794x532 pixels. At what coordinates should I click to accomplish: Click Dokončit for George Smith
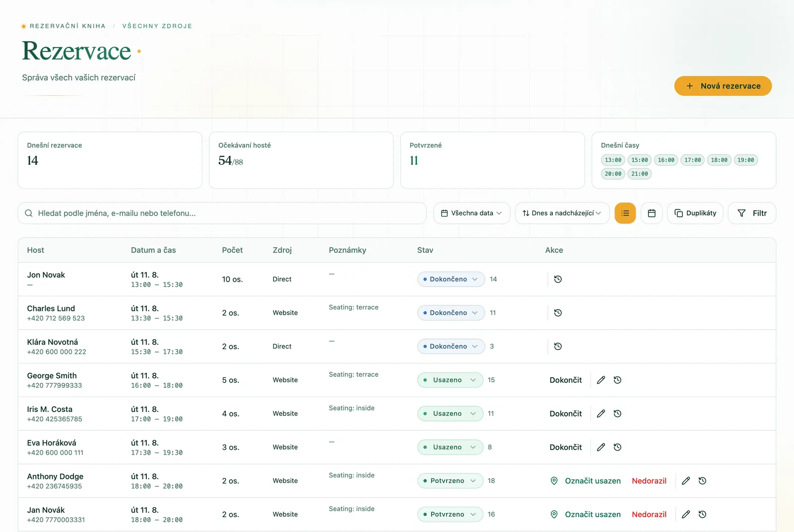pos(566,380)
